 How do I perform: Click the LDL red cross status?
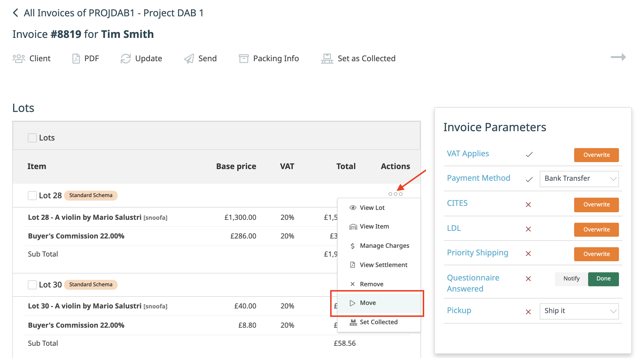point(528,229)
